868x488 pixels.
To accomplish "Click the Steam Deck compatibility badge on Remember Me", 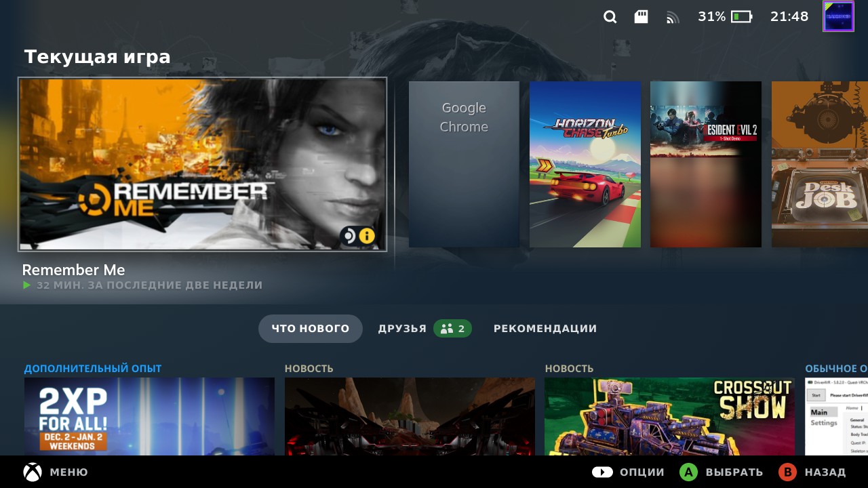I will coord(349,236).
